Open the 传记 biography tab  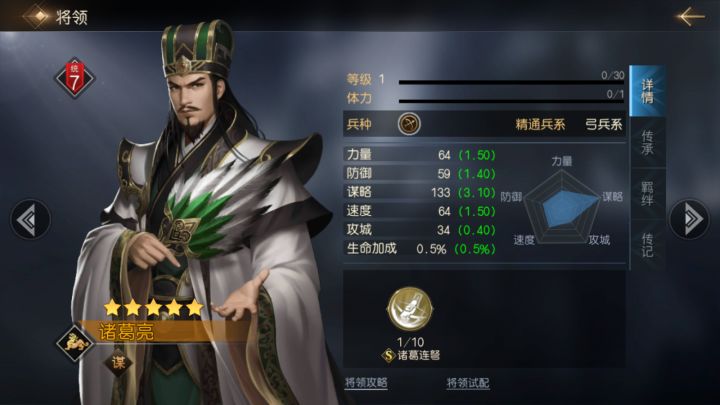point(647,245)
